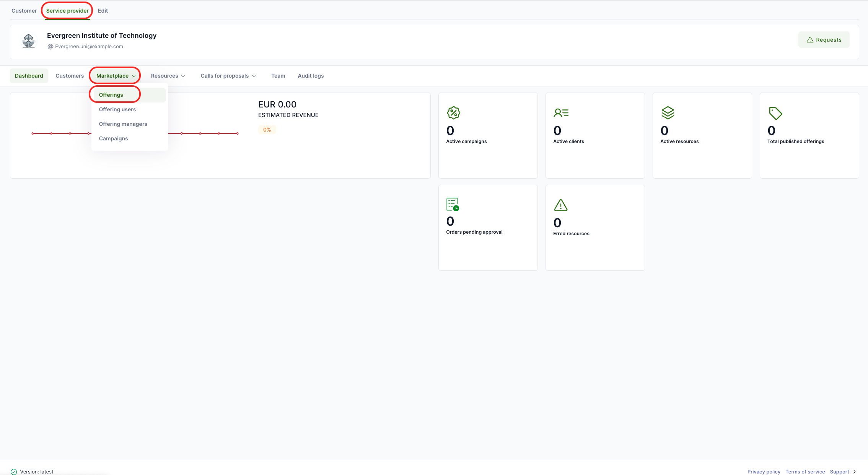Collapse the Marketplace dropdown menu

tap(116, 76)
